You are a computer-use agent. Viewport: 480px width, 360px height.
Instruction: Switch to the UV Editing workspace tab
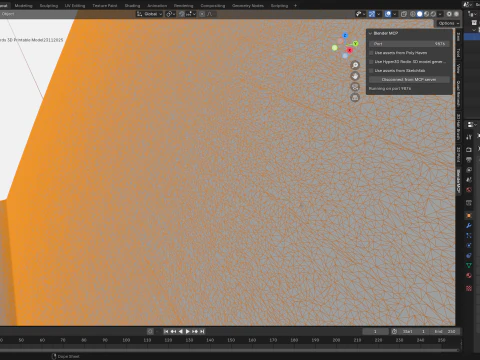coord(75,6)
